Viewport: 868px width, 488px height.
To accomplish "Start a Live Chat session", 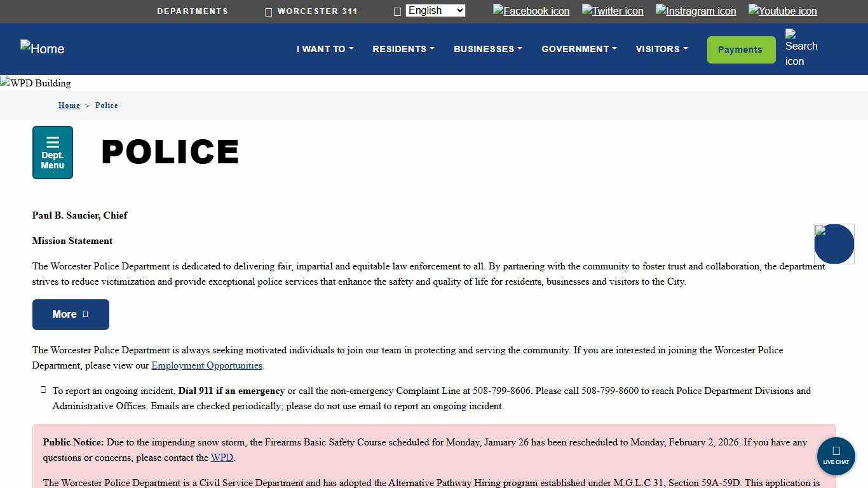I will point(836,456).
